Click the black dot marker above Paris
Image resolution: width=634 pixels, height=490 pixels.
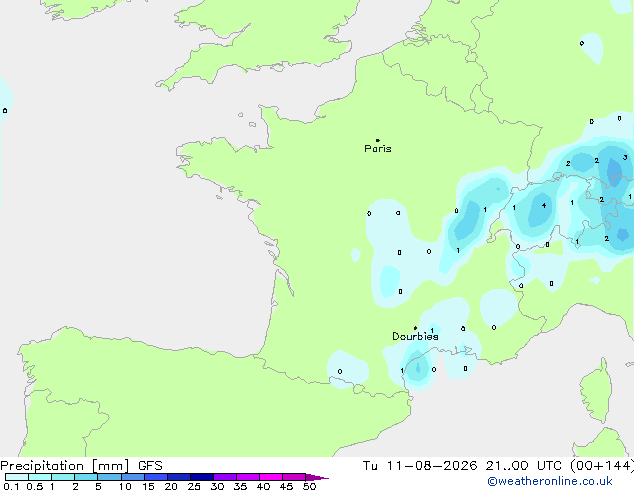point(378,140)
